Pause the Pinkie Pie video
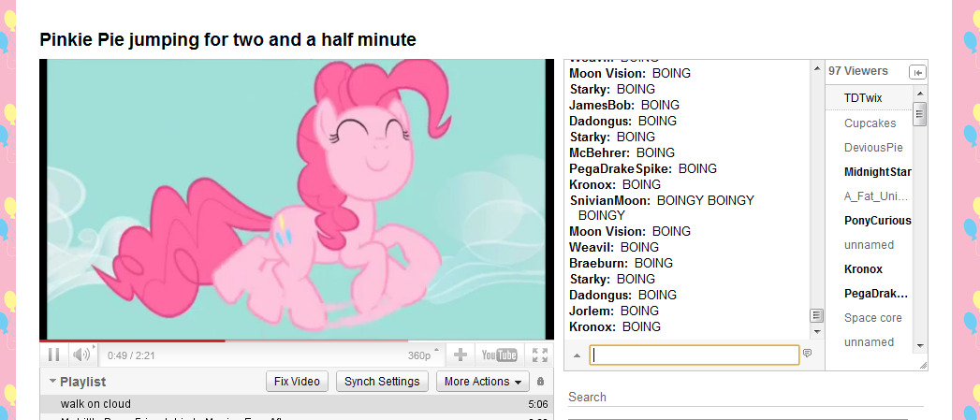 [x=53, y=355]
